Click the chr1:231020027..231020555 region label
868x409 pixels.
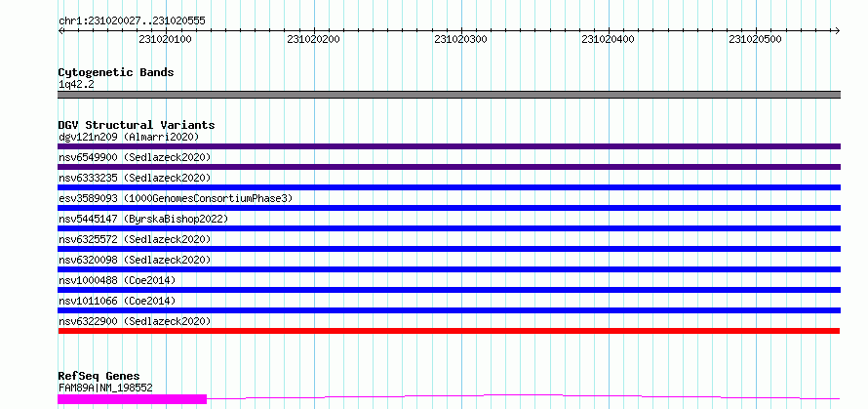(132, 21)
